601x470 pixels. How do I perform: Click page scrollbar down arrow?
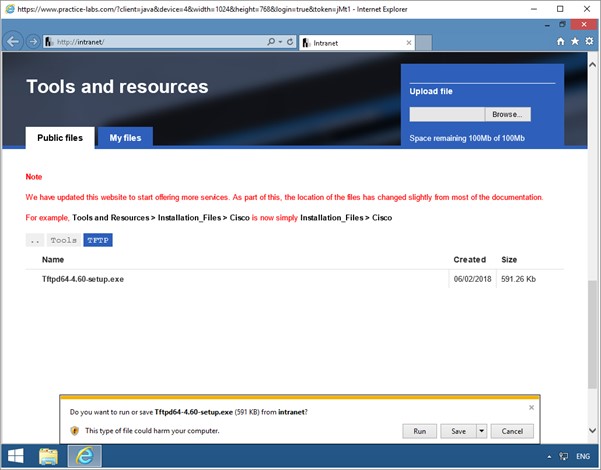coord(593,431)
